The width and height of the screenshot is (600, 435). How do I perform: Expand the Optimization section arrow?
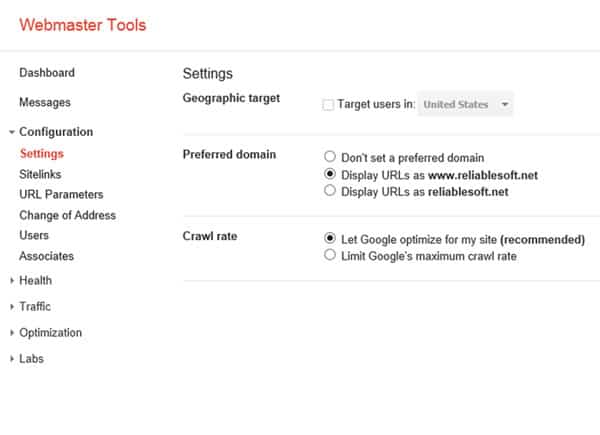11,333
